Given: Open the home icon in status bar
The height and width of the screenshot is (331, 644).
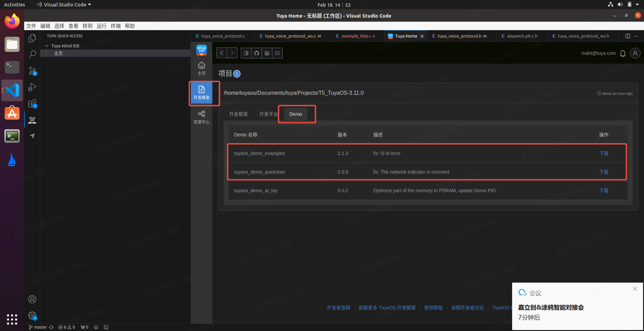Looking at the screenshot, I should [x=96, y=327].
